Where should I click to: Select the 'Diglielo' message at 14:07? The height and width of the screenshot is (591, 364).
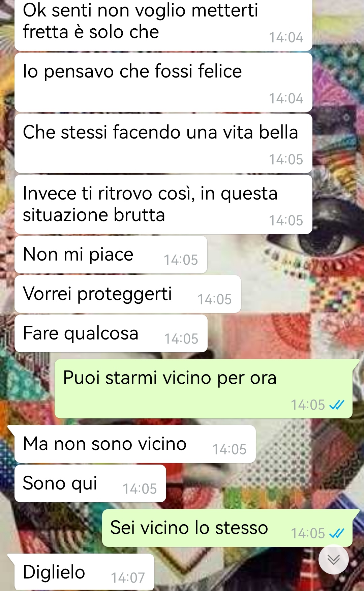tap(84, 572)
